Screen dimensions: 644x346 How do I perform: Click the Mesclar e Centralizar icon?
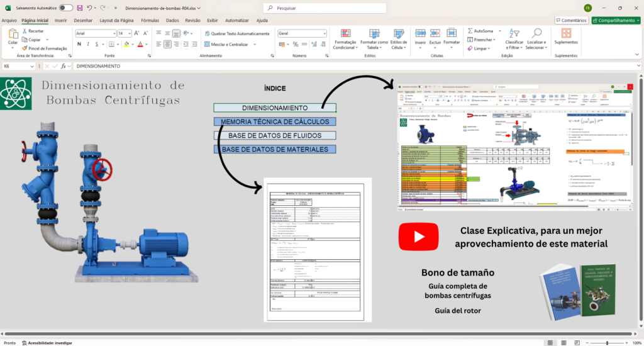coord(207,45)
